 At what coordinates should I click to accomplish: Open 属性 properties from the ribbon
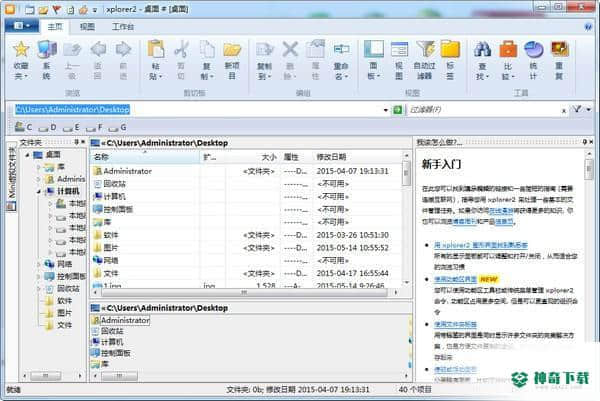pos(316,60)
